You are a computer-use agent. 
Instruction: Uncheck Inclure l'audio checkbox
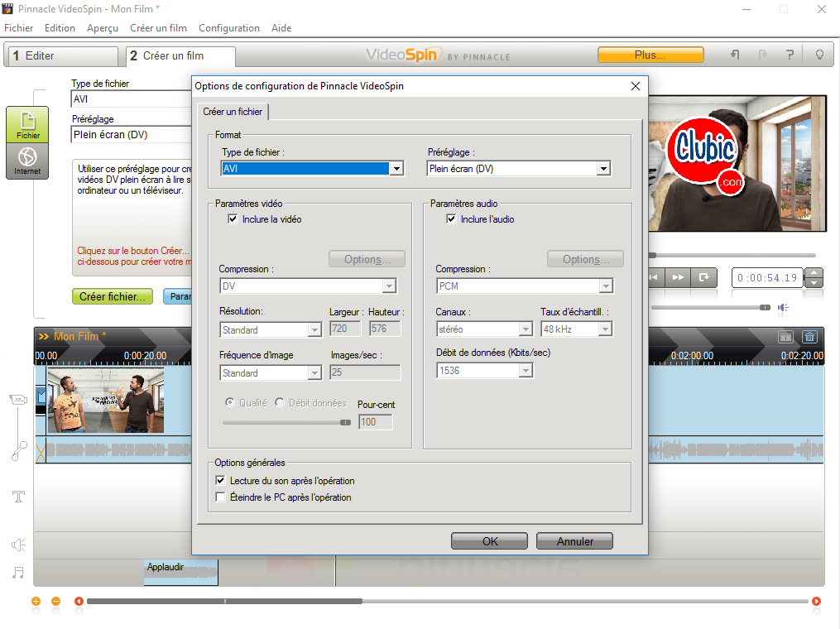[451, 218]
